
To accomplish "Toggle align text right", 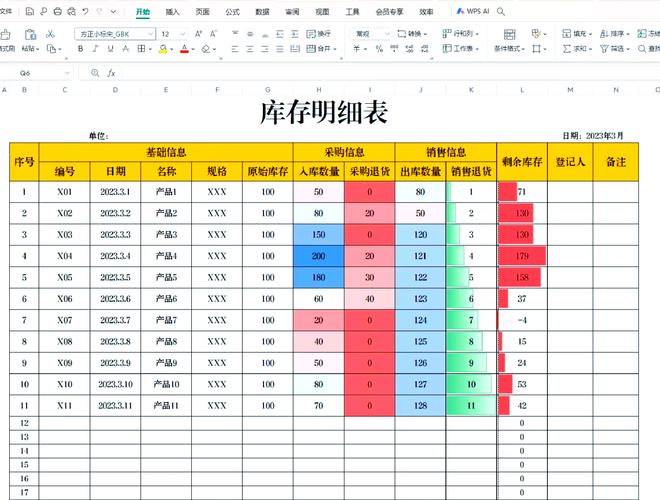I will point(265,49).
